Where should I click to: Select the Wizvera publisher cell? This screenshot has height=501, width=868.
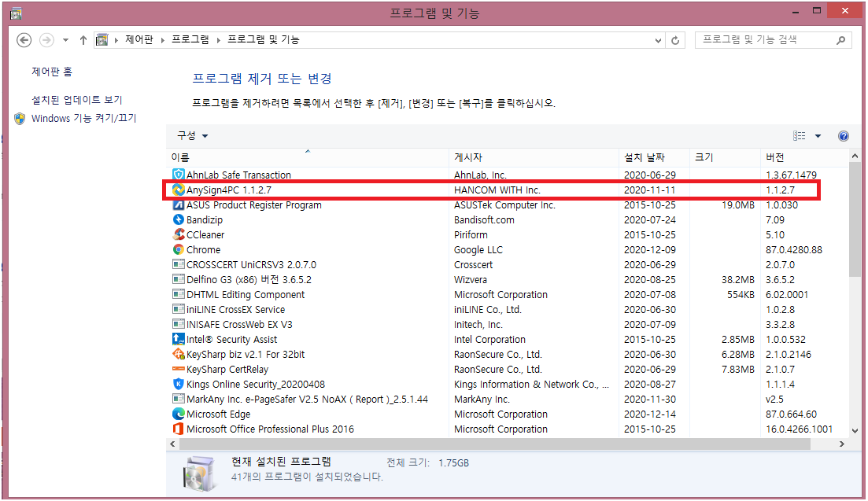471,279
